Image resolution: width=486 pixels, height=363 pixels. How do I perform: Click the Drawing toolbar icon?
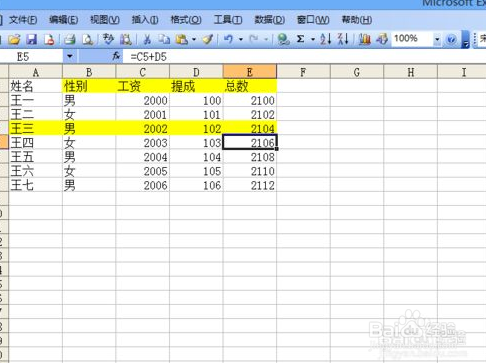click(382, 40)
